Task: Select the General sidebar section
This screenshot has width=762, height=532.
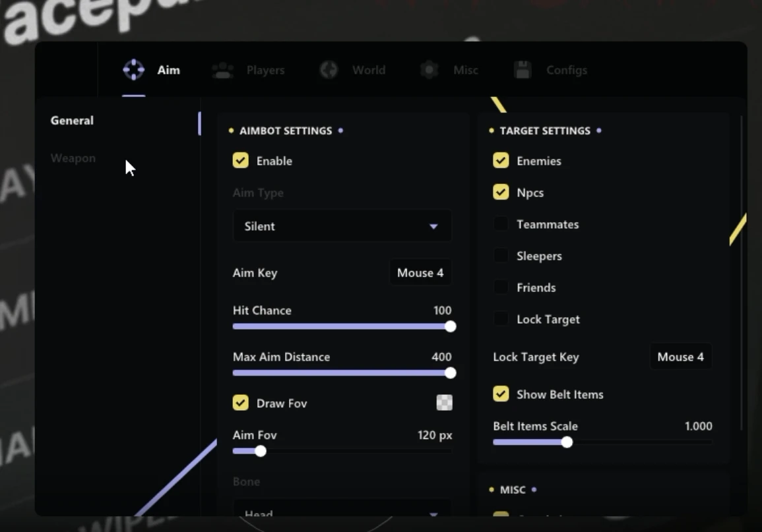Action: (72, 121)
